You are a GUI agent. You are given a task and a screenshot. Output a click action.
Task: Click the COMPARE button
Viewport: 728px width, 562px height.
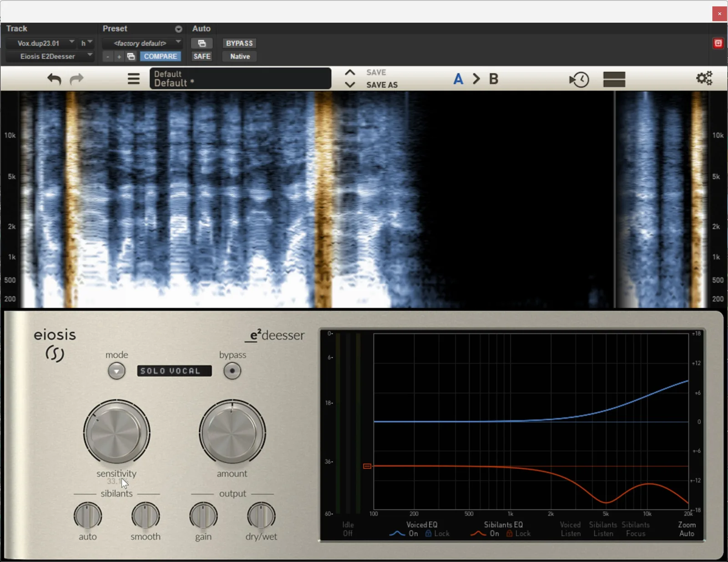coord(161,56)
